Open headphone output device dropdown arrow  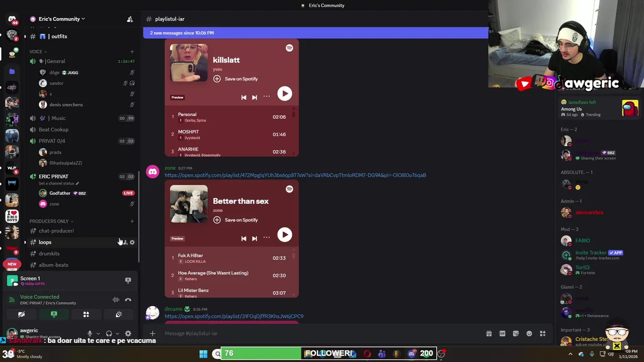(117, 333)
